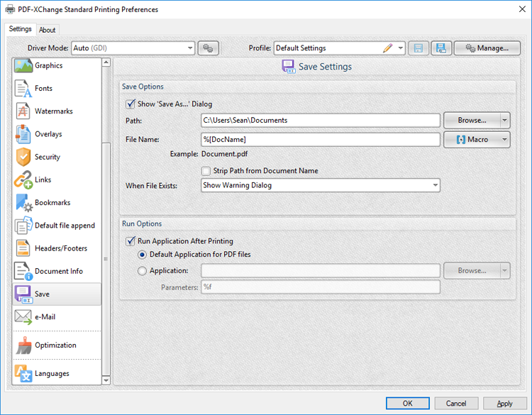
Task: Select the Optimization brush icon
Action: point(23,345)
